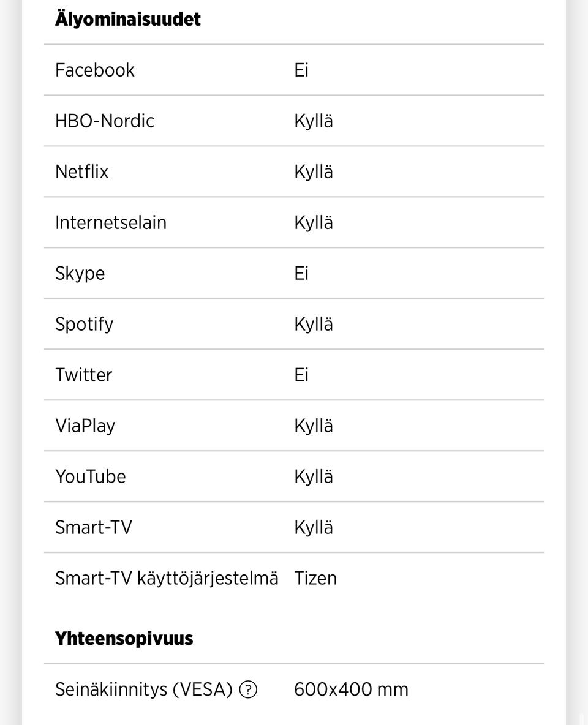Select the ViaPlay entry
This screenshot has height=725, width=588.
[85, 425]
